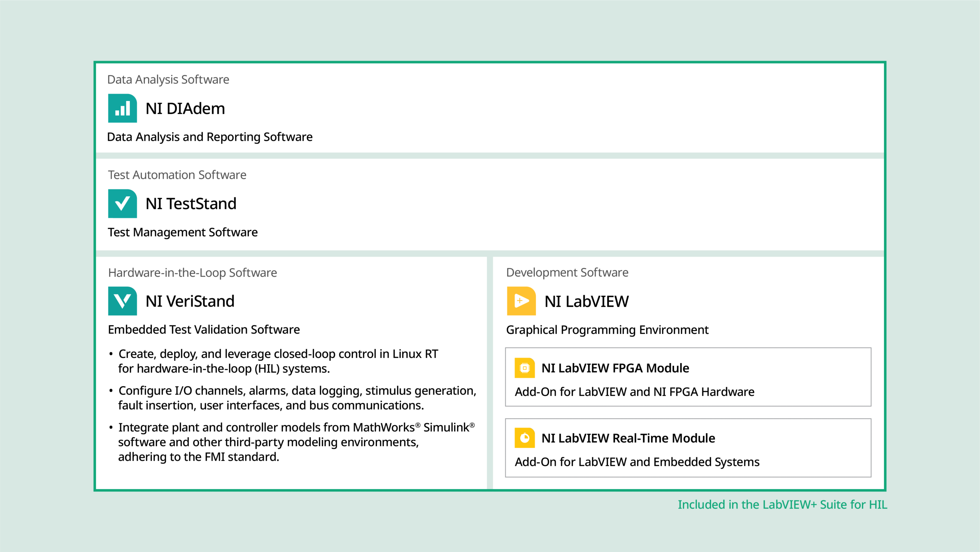Click the Data Analysis Software category label
Image resolution: width=980 pixels, height=552 pixels.
click(x=168, y=79)
